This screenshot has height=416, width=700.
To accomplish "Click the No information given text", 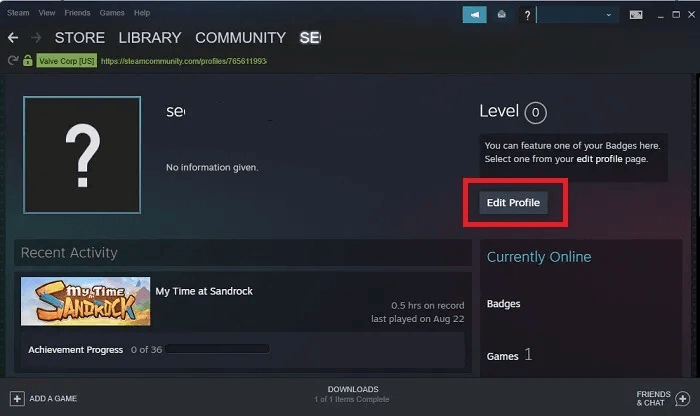I will (x=212, y=167).
